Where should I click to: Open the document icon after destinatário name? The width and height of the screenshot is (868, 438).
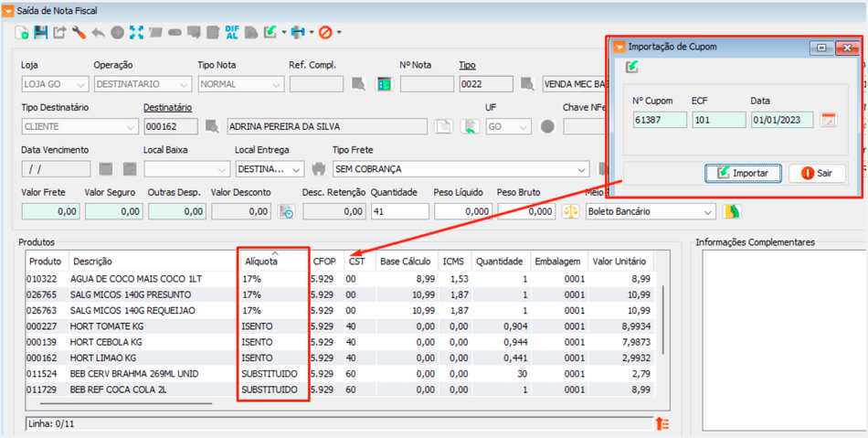pyautogui.click(x=442, y=126)
